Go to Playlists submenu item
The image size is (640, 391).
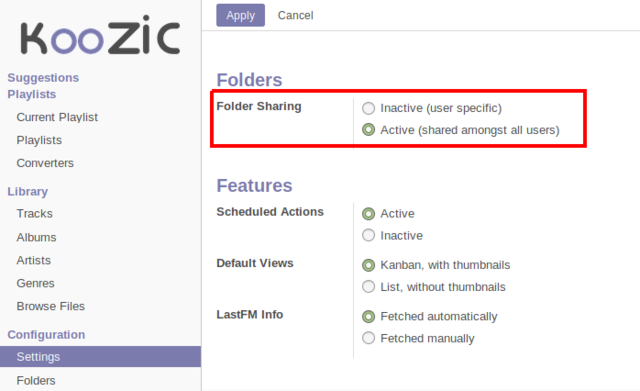click(x=39, y=140)
